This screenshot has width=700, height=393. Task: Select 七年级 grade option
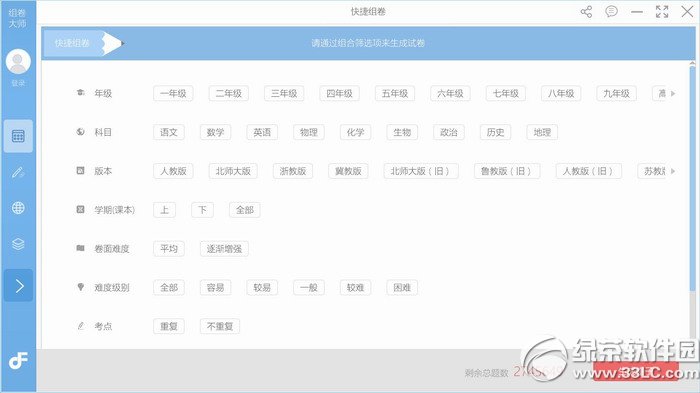(505, 93)
